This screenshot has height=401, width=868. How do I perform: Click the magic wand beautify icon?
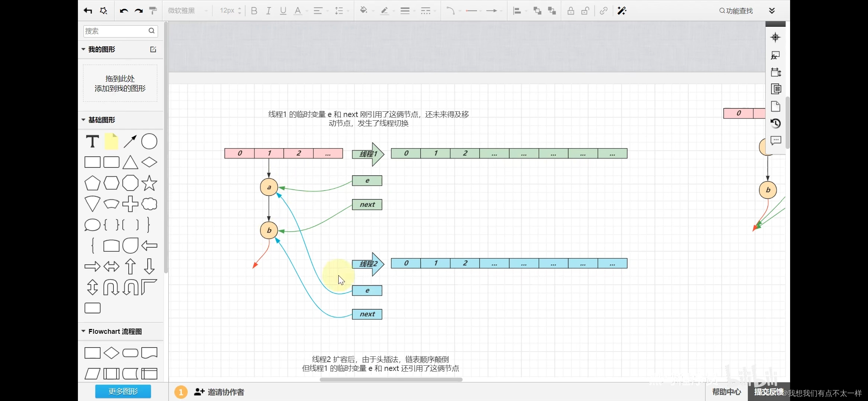(x=622, y=11)
